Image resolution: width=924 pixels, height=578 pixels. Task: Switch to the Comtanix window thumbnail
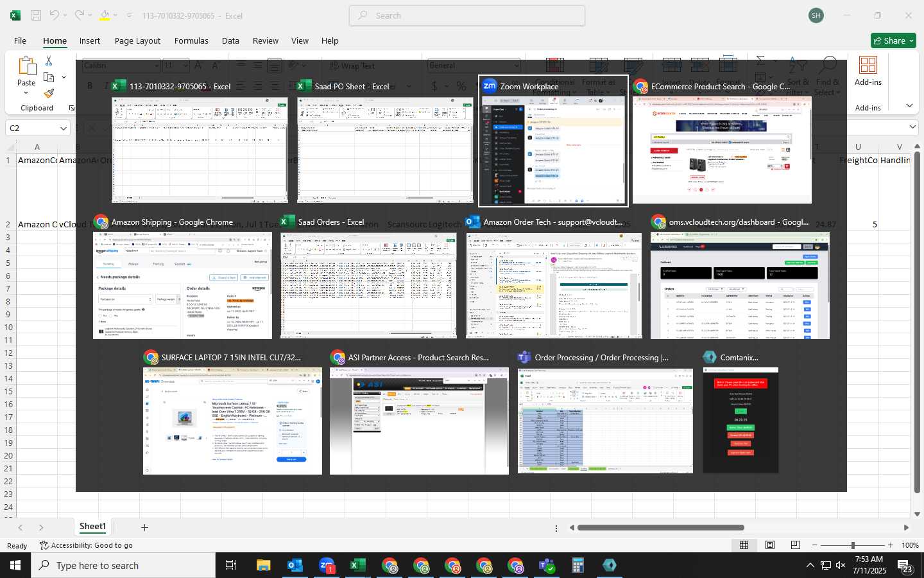(x=740, y=420)
